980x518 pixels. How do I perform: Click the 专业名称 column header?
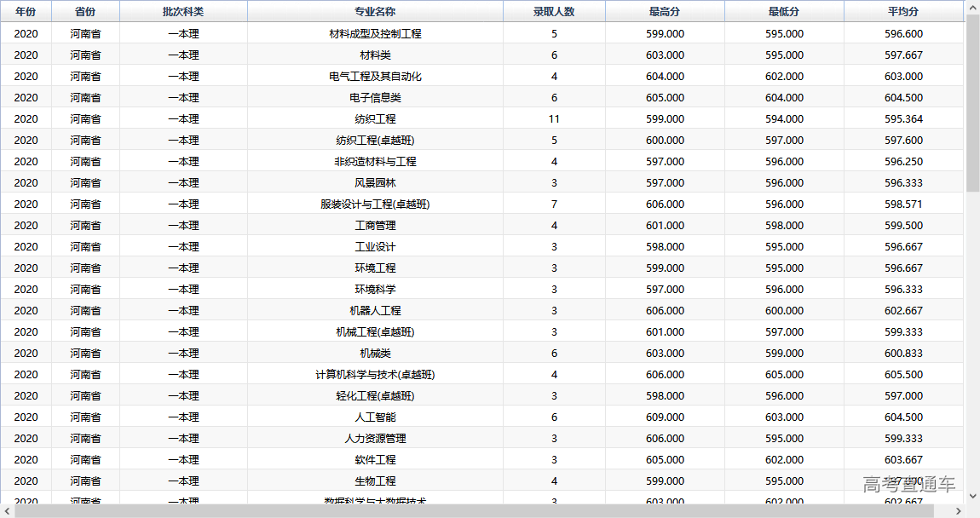(x=375, y=12)
